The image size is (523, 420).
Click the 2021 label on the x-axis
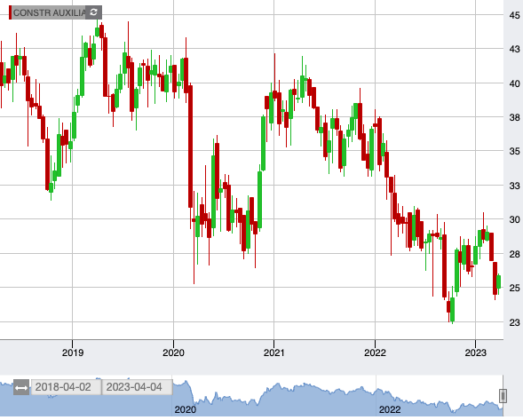(274, 353)
